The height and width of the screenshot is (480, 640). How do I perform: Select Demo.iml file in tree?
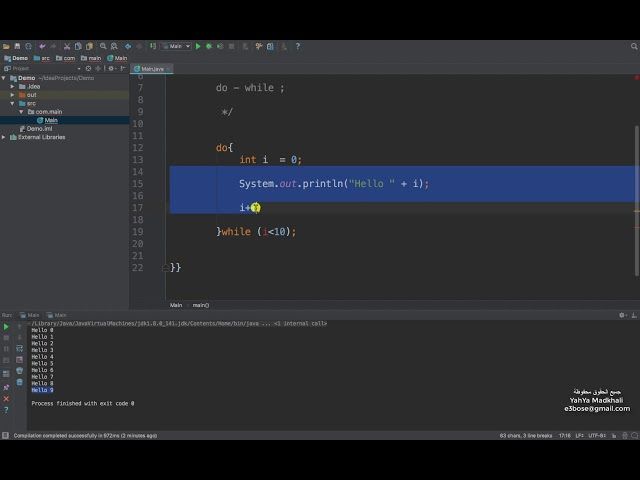point(36,129)
